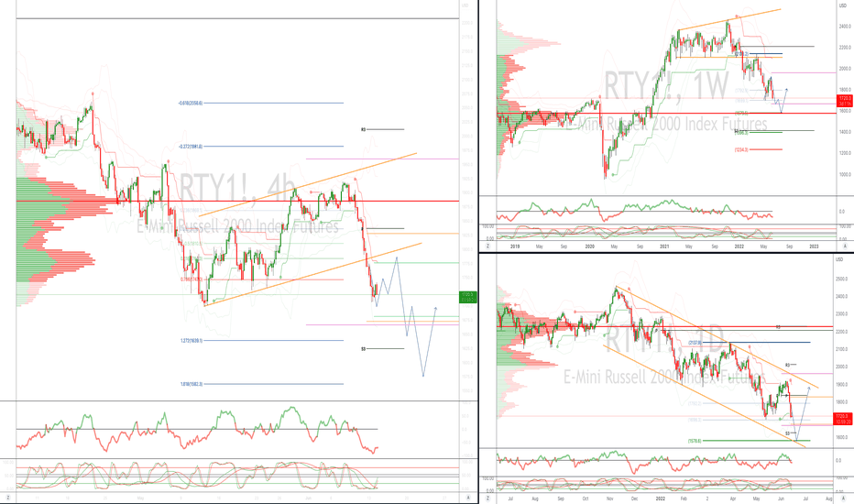This screenshot has width=854, height=504.
Task: Toggle auto-scale button in the 1W chart
Action: pyautogui.click(x=845, y=247)
